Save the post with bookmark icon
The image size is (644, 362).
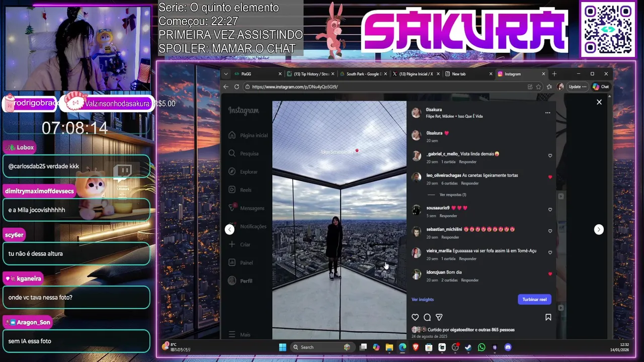click(x=548, y=317)
